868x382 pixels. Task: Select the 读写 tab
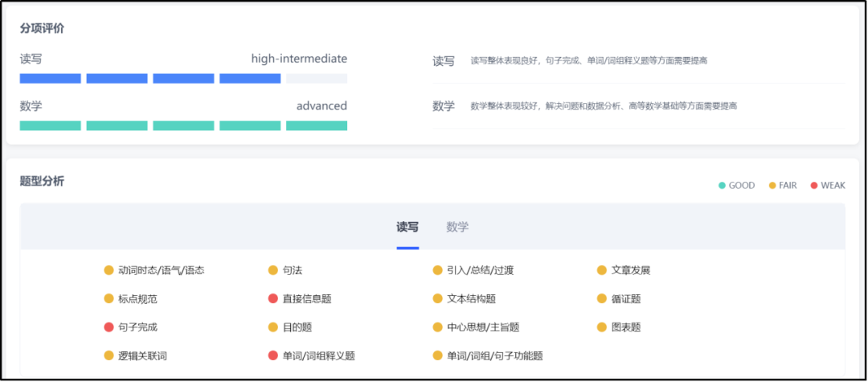tap(407, 227)
